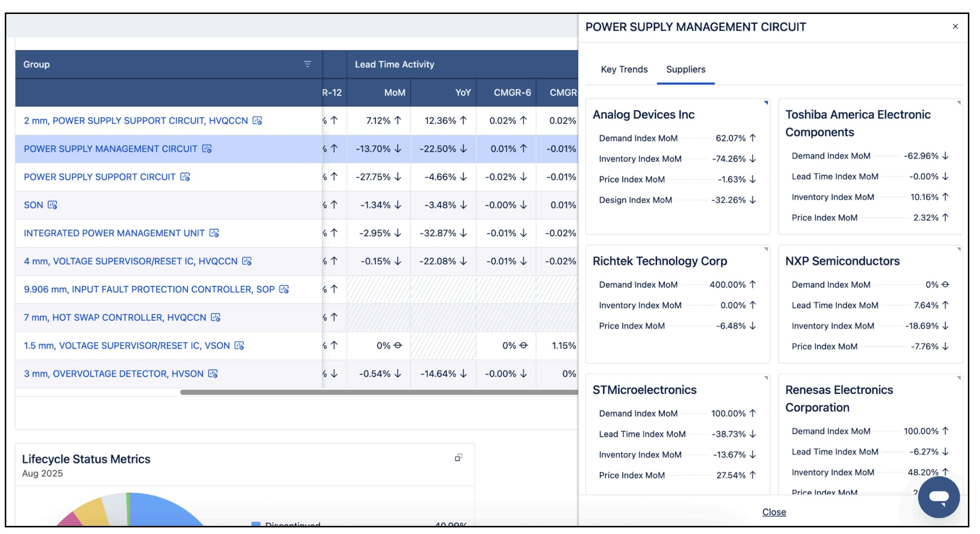Open 7 mm, HOT SWAP CONTROLLER, HVQCCN link
980x534 pixels.
pyautogui.click(x=115, y=318)
